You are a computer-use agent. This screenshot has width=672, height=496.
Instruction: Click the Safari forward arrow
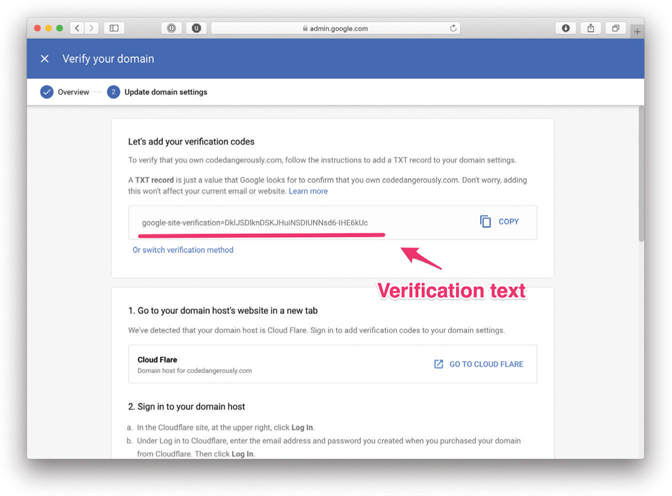[x=91, y=28]
